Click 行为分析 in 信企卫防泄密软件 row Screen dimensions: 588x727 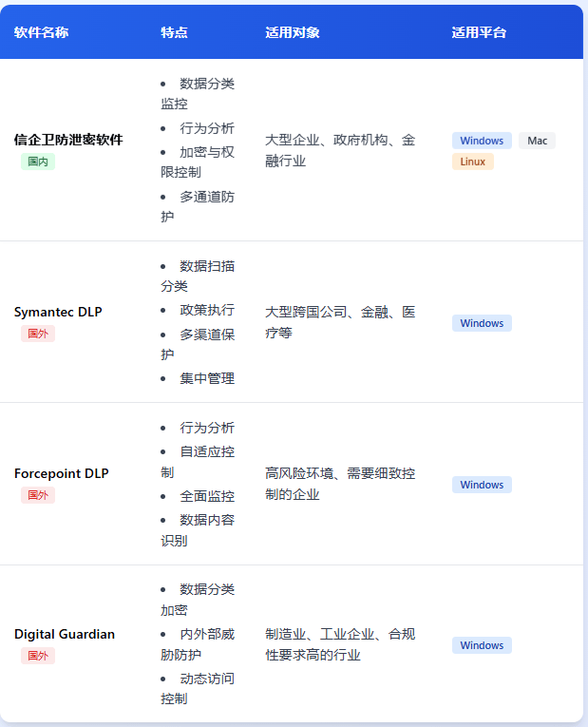point(198,128)
